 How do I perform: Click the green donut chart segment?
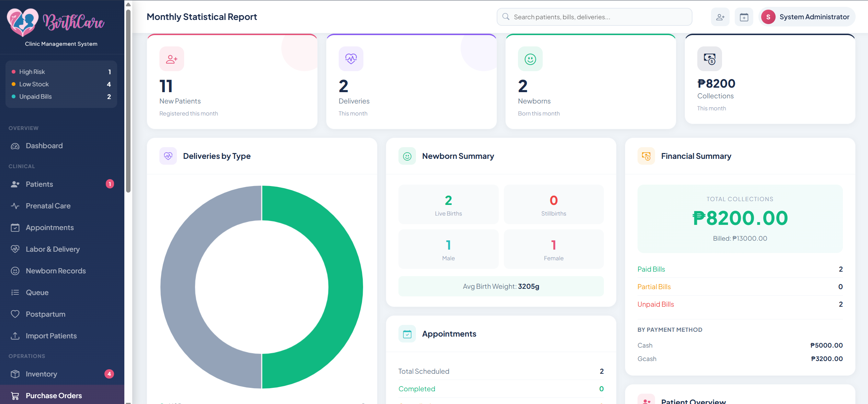345,287
